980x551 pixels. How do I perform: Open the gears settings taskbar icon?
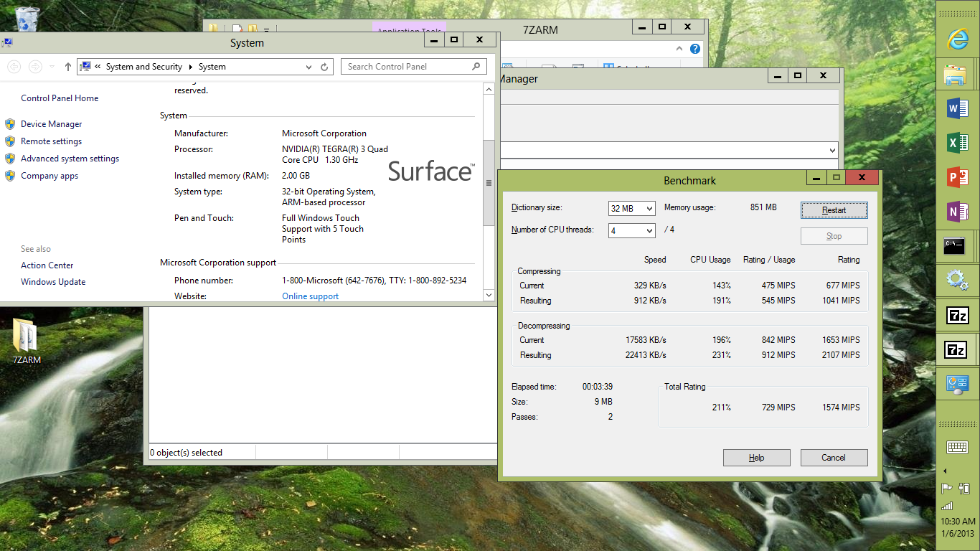957,281
